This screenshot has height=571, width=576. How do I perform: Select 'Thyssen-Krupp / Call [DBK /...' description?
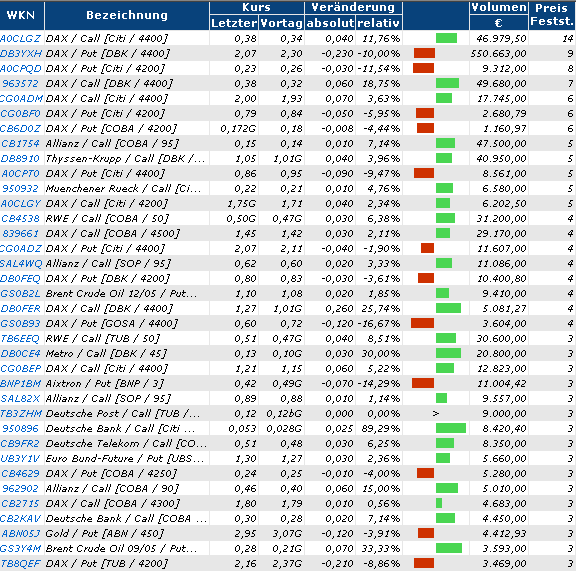coord(126,158)
